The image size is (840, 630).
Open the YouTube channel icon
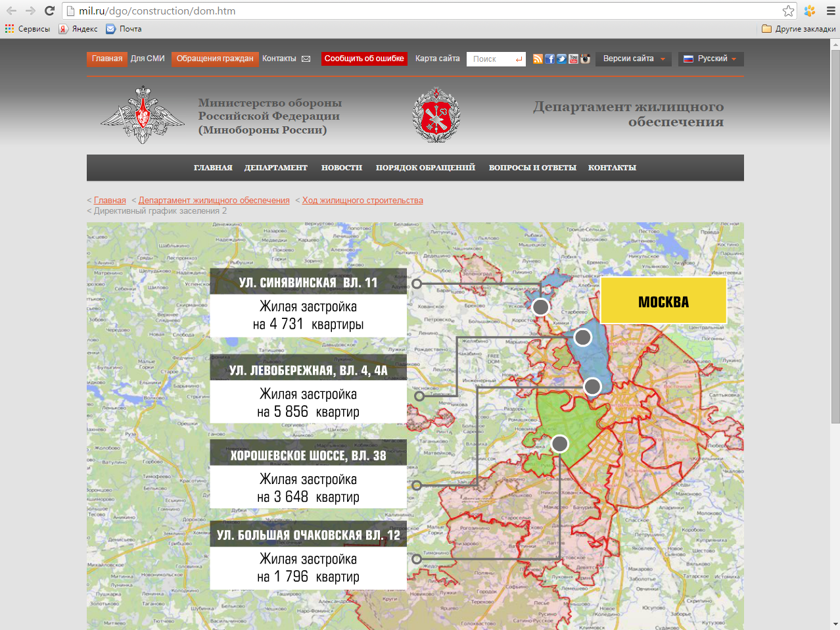click(573, 59)
